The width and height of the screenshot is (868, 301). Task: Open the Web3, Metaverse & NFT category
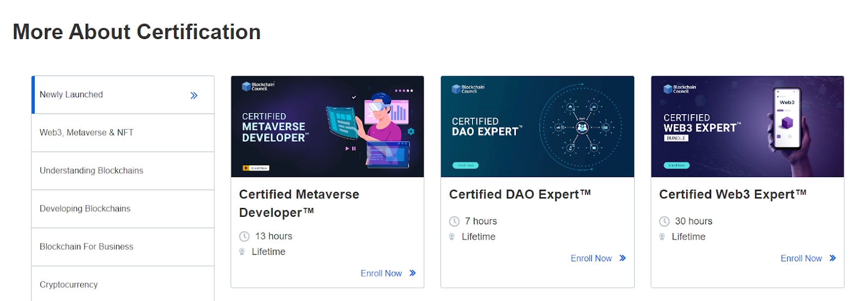point(123,133)
